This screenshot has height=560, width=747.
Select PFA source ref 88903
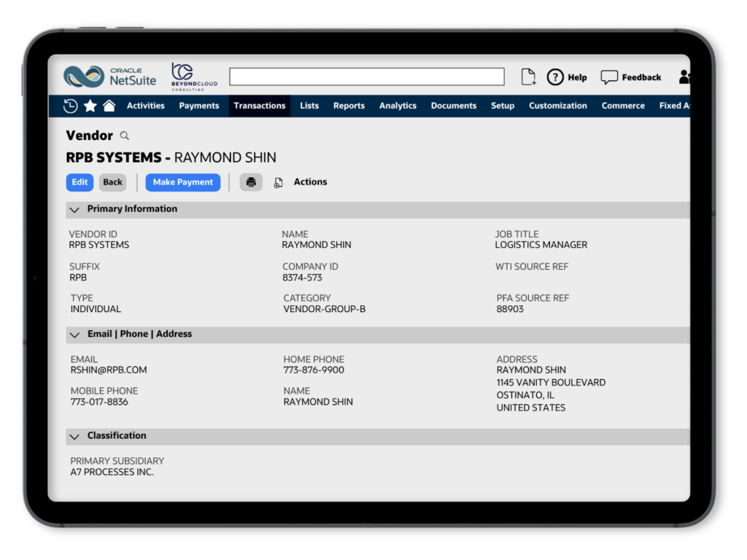click(510, 309)
